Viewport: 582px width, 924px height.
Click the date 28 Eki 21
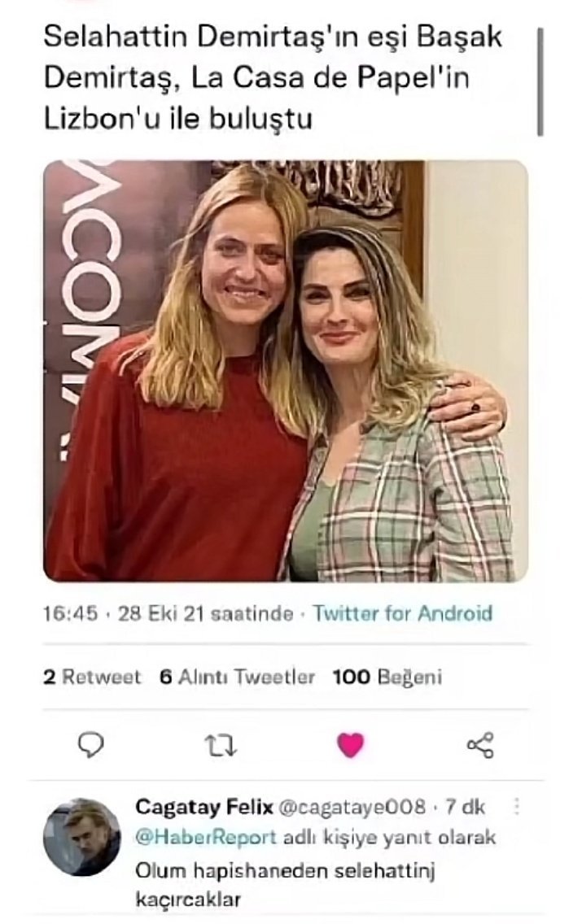161,613
